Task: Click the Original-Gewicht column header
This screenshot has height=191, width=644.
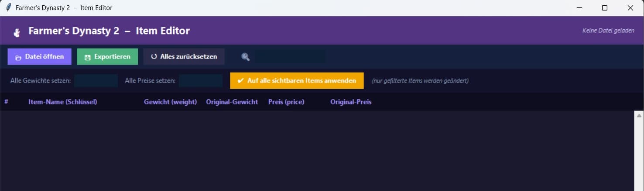Action: click(x=232, y=102)
